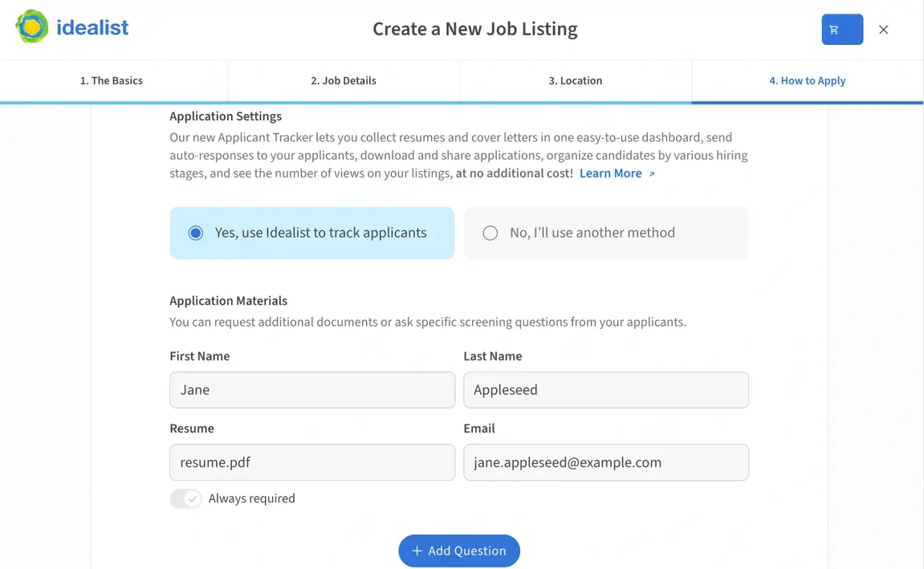
Task: Click the Idealist logo
Action: pyautogui.click(x=72, y=27)
